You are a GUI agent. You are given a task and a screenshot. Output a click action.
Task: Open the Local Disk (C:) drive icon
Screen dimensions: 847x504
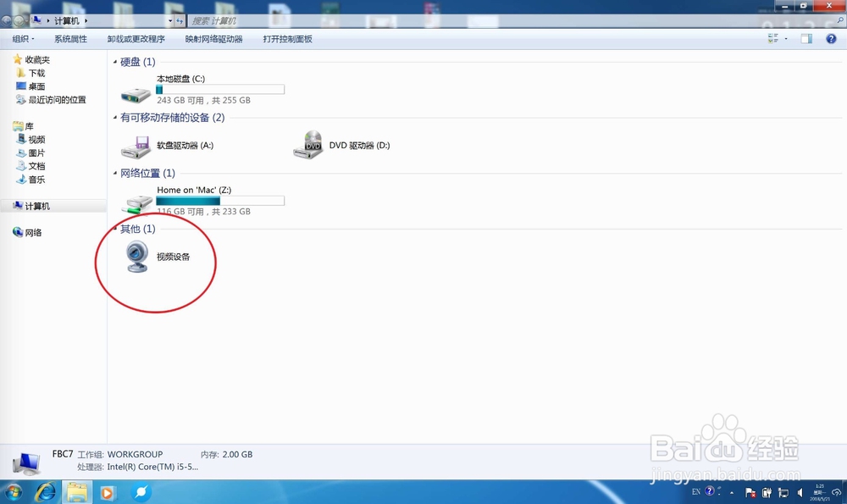(136, 94)
